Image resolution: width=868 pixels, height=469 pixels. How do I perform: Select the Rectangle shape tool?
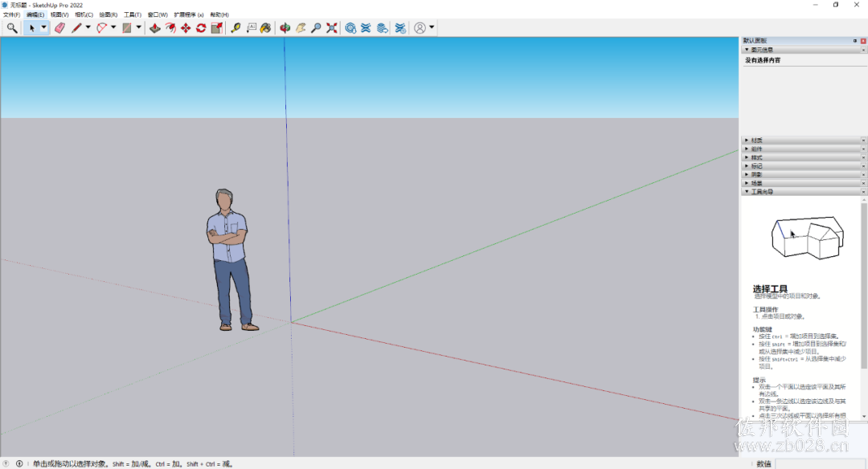(127, 27)
